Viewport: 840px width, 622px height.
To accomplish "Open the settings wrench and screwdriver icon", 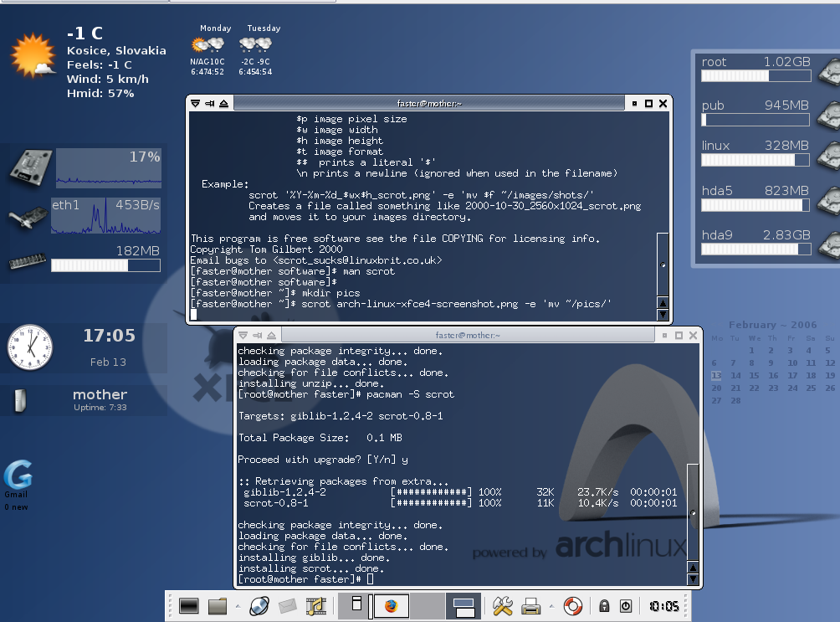I will point(503,605).
